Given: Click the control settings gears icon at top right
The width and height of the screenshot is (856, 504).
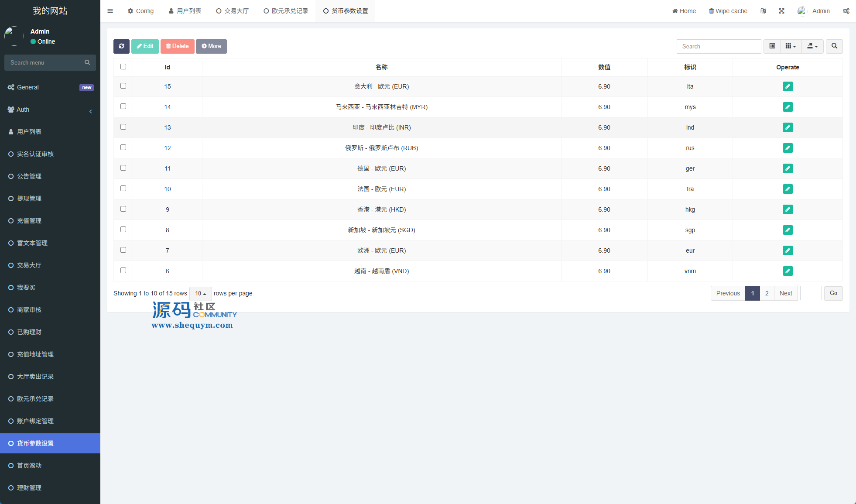Looking at the screenshot, I should pyautogui.click(x=846, y=11).
